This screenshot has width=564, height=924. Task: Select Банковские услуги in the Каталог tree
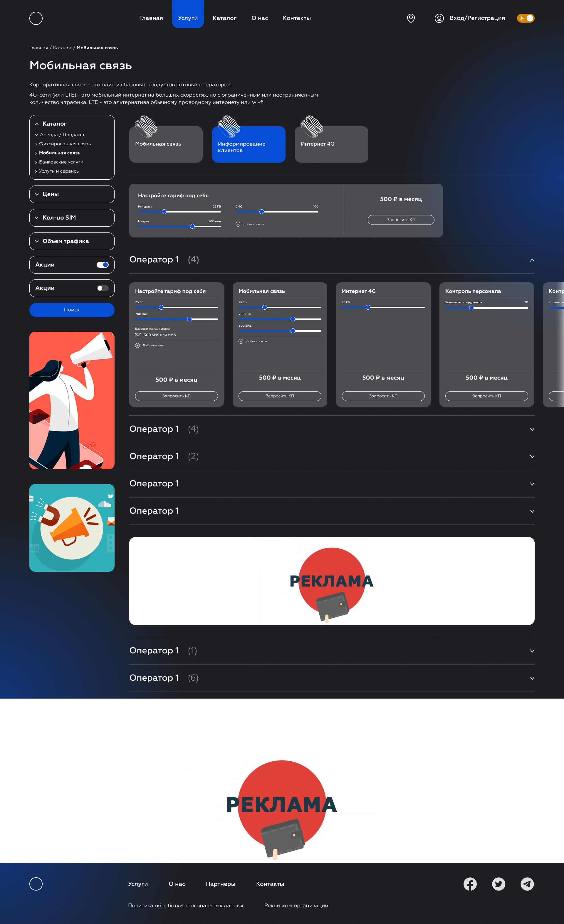(61, 162)
